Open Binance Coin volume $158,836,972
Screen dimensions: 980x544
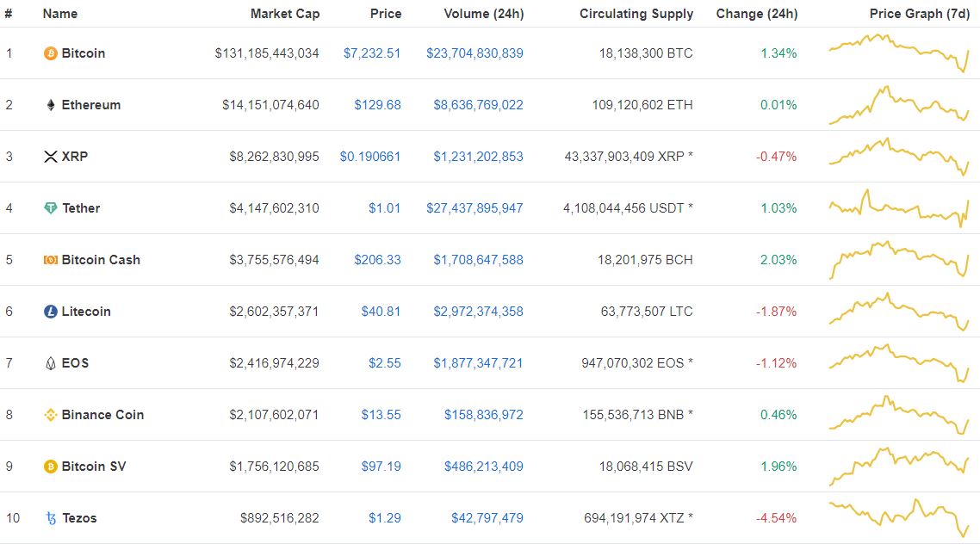click(x=484, y=415)
